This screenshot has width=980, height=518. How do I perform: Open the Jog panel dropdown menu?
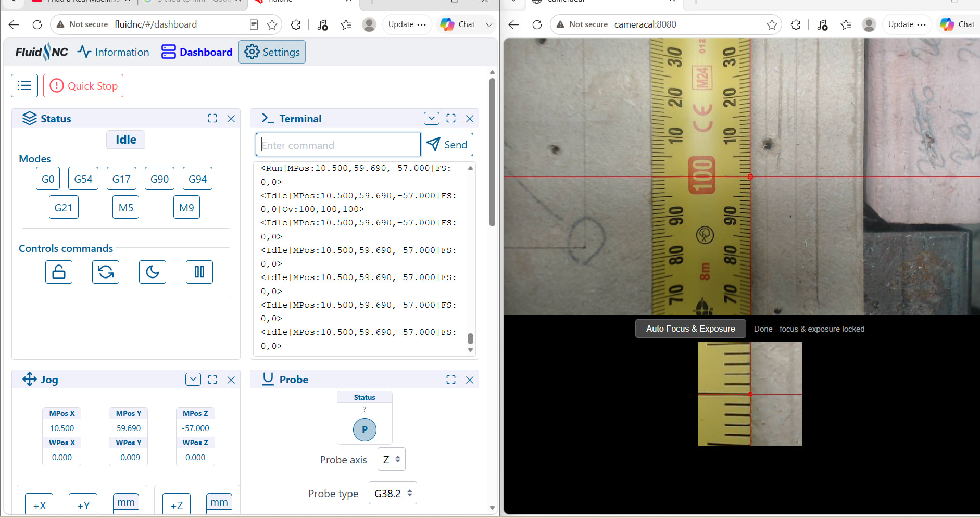pos(193,380)
